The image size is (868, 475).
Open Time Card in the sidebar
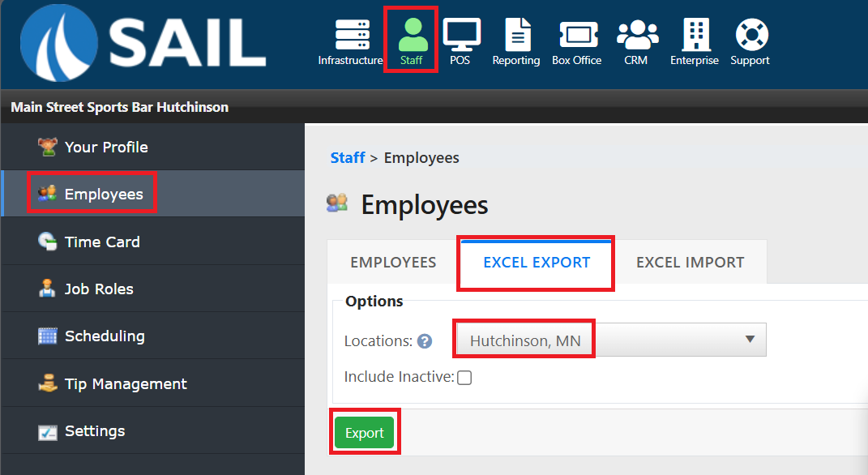click(102, 242)
